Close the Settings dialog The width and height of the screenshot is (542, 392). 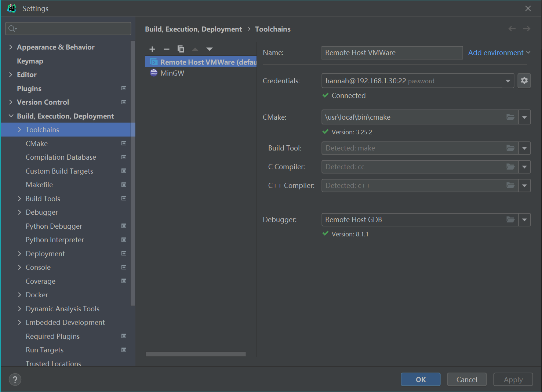tap(528, 8)
